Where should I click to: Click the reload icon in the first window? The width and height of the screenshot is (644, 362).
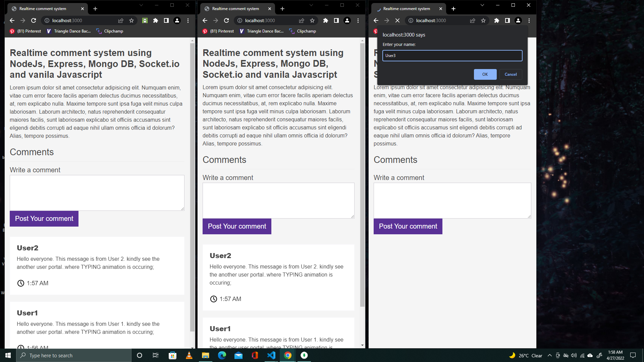pyautogui.click(x=34, y=20)
